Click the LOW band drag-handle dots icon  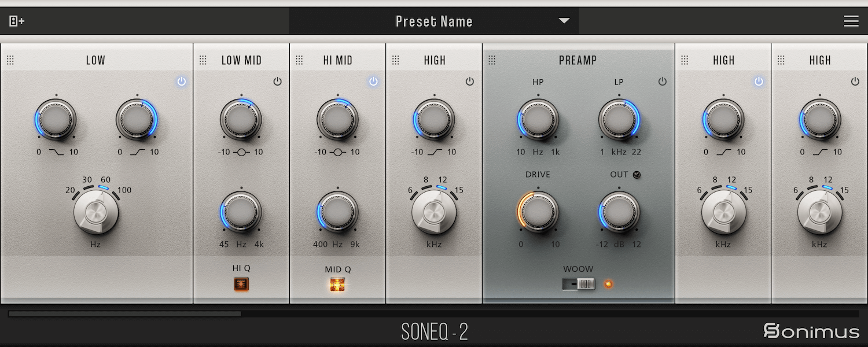(x=10, y=60)
